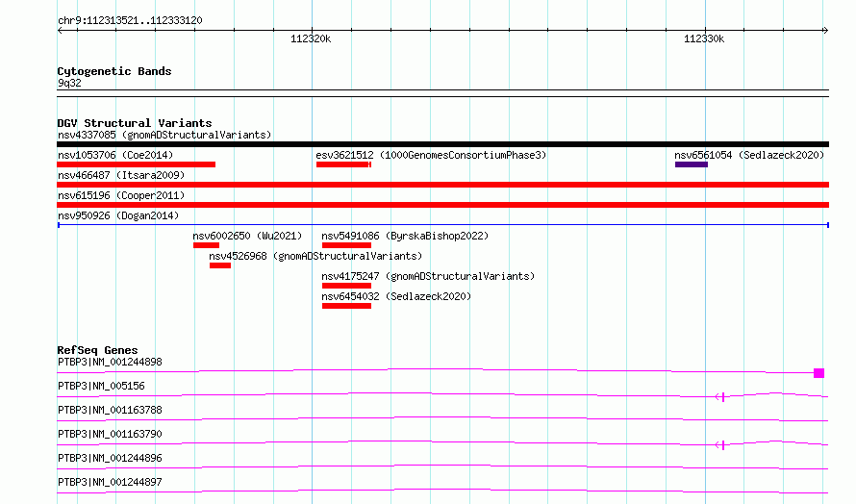Open nsv6561054 (Sedlazeck2020) variant label

click(x=749, y=155)
